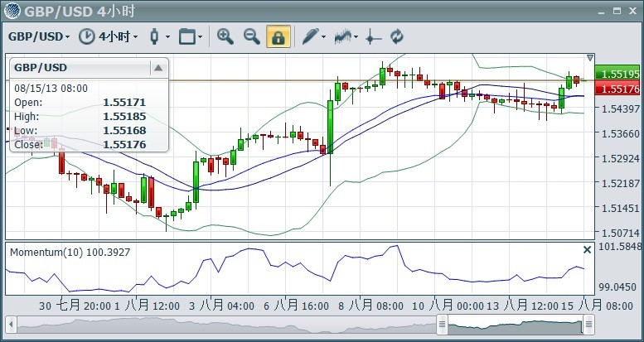This screenshot has width=644, height=342.
Task: Refresh the chart data
Action: [397, 36]
